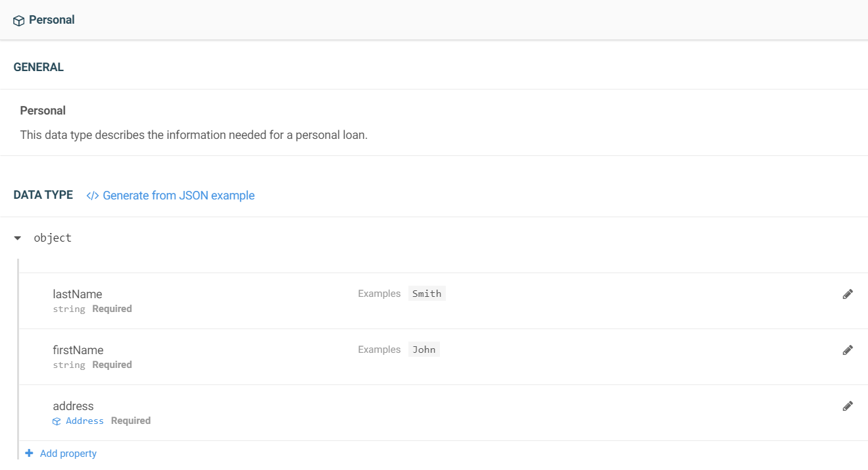Select the firstName property name
The height and width of the screenshot is (470, 868).
[x=78, y=350]
